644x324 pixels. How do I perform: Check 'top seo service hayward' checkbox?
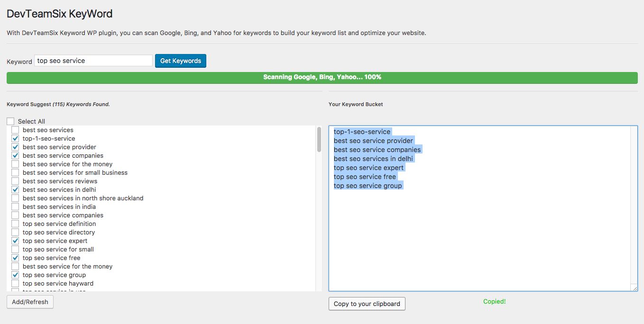pyautogui.click(x=15, y=283)
